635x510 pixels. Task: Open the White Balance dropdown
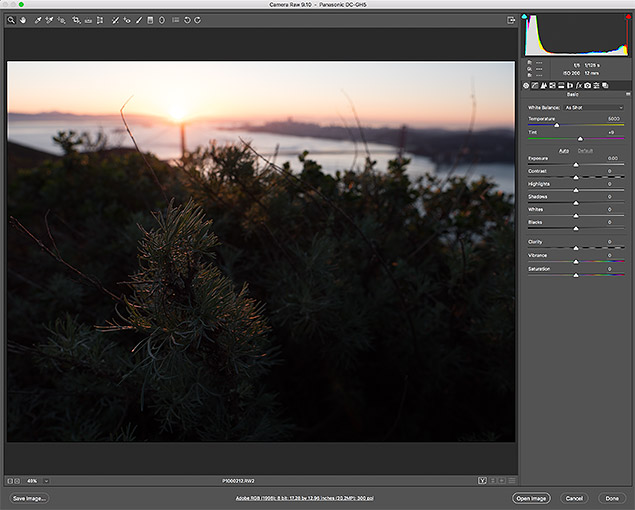[x=593, y=107]
